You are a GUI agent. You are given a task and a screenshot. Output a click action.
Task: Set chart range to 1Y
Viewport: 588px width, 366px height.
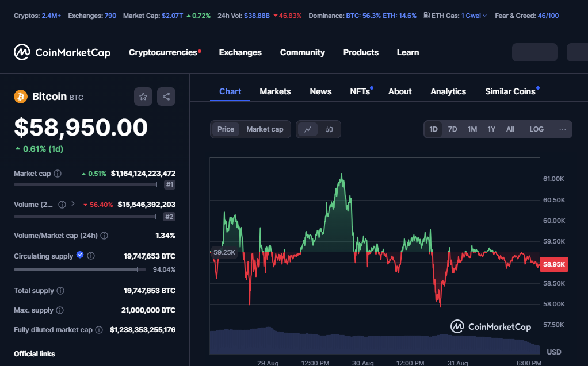coord(491,129)
